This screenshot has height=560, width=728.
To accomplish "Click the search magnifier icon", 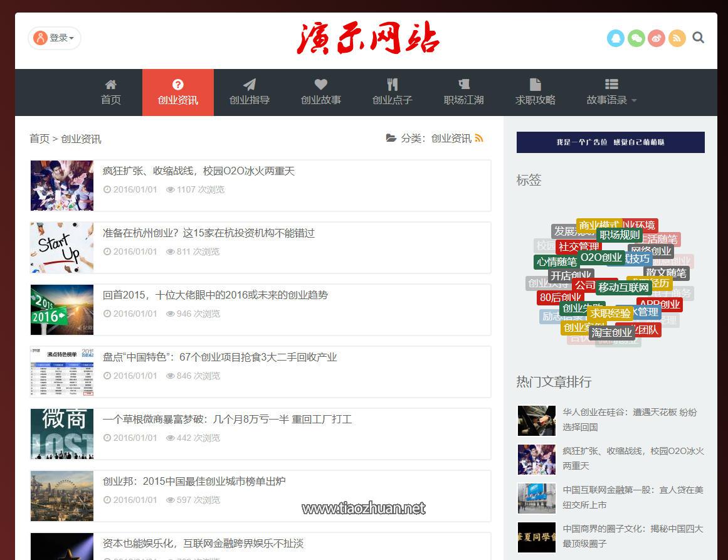I will (699, 38).
